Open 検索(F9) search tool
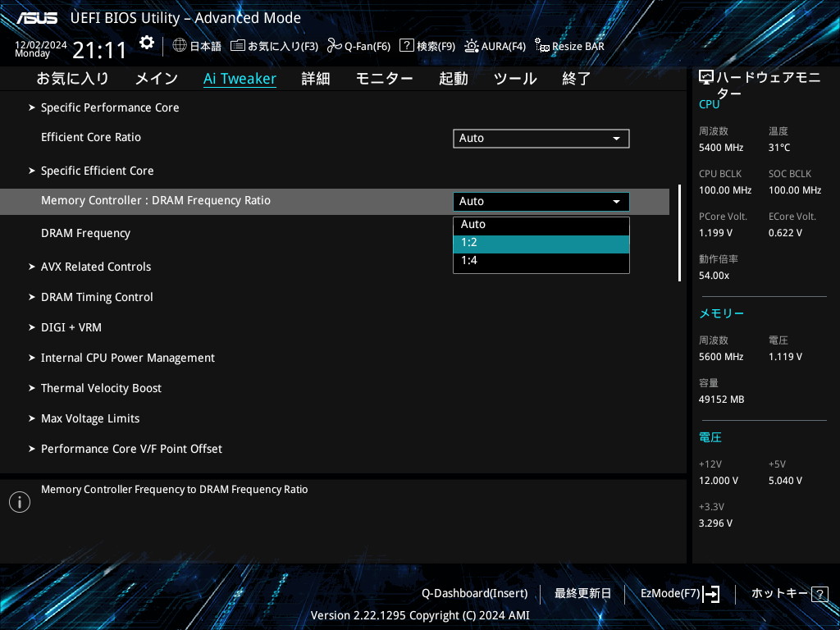Viewport: 840px width, 630px height. pyautogui.click(x=427, y=46)
